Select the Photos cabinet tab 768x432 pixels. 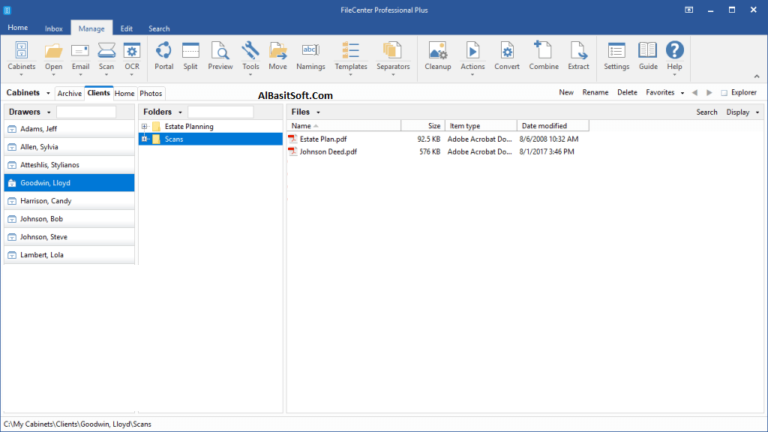pos(151,93)
